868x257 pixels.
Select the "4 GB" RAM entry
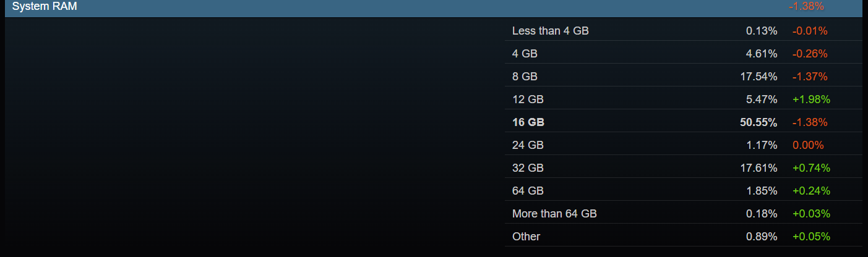tap(525, 54)
